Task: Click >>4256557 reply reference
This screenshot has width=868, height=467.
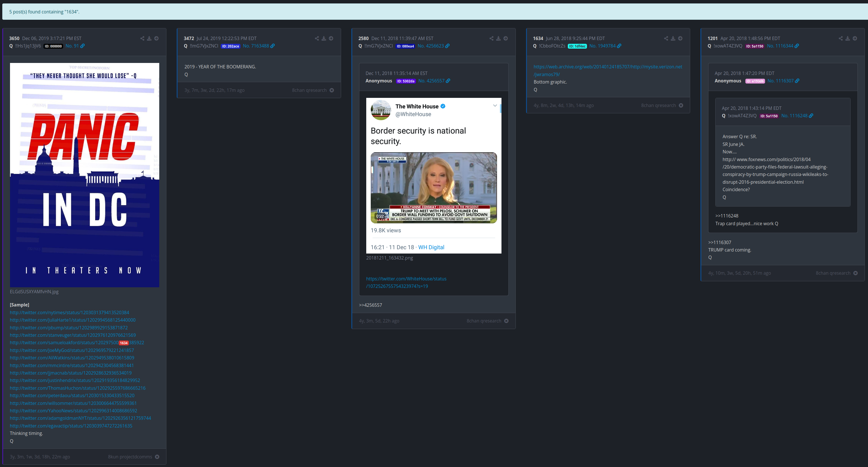Action: (370, 305)
